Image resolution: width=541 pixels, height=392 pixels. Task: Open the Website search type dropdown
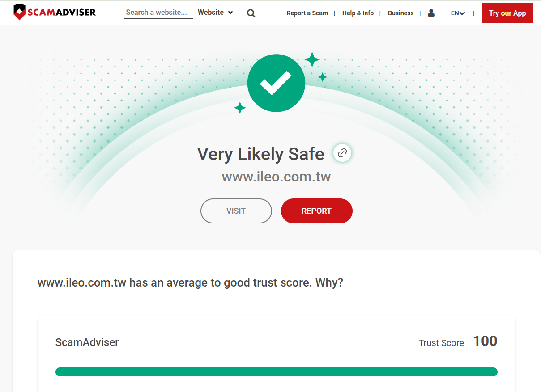click(215, 13)
